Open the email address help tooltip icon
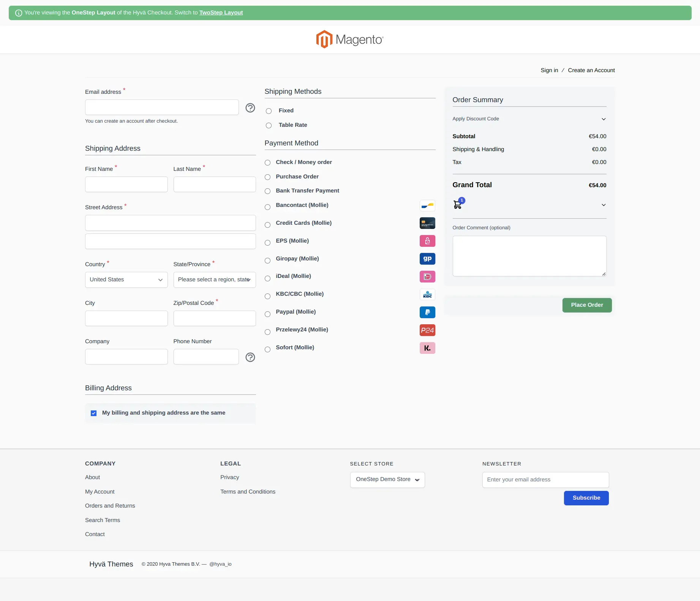Screen dimensions: 700x601 coord(250,108)
